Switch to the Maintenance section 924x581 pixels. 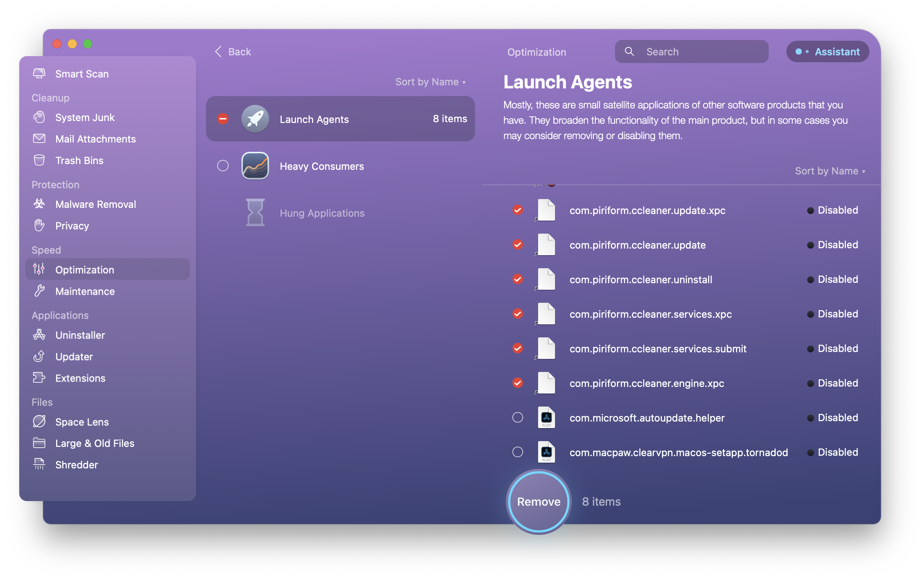pyautogui.click(x=85, y=291)
